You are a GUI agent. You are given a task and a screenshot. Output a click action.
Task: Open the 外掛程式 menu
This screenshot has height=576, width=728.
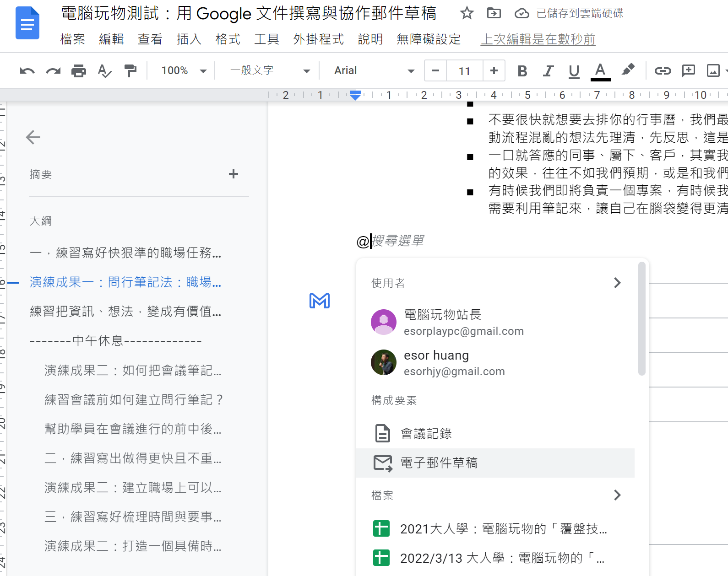(319, 39)
